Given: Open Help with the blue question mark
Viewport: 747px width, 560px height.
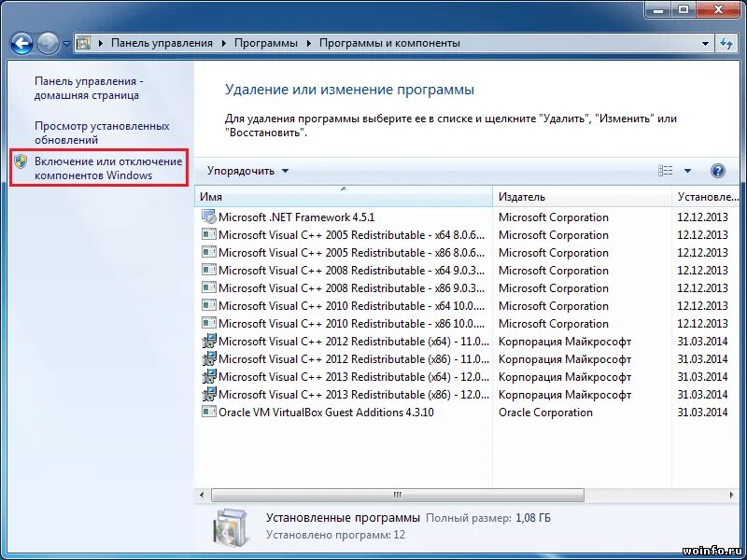Looking at the screenshot, I should coord(717,171).
